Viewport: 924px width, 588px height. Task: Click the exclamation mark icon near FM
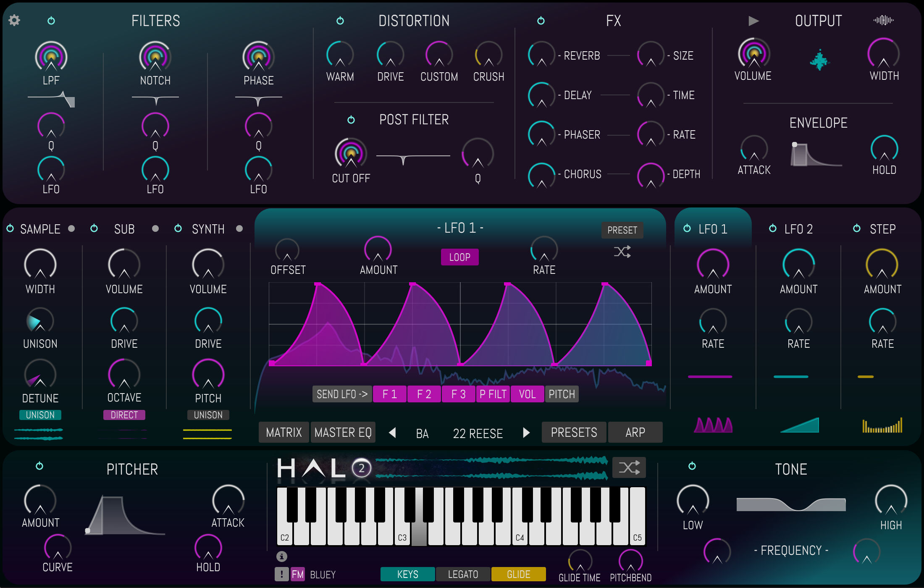tap(281, 574)
